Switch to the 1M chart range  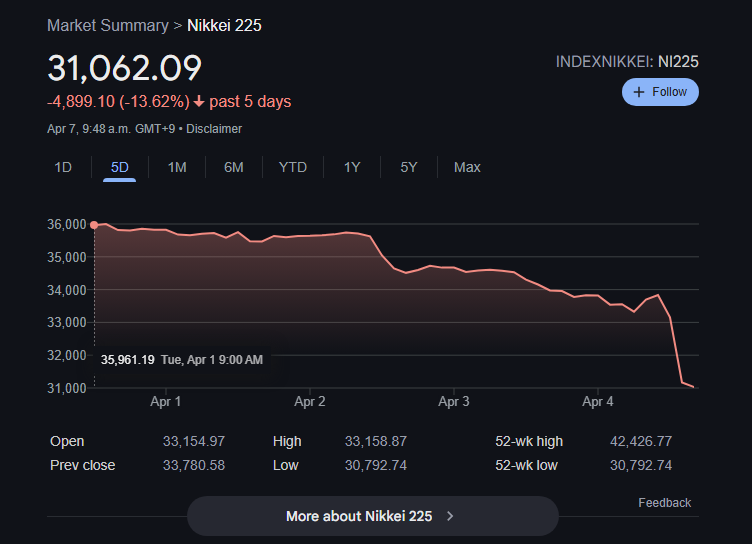[177, 167]
